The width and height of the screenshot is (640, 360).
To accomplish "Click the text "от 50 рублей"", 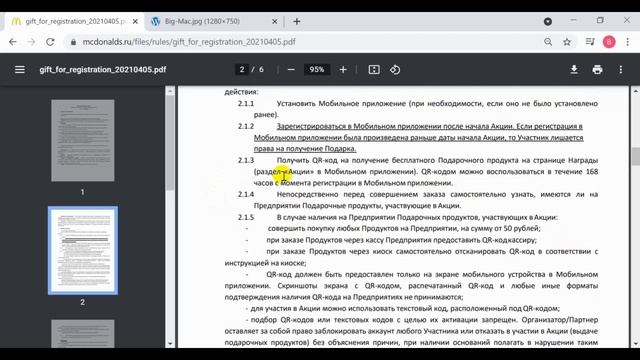I will click(518, 229).
